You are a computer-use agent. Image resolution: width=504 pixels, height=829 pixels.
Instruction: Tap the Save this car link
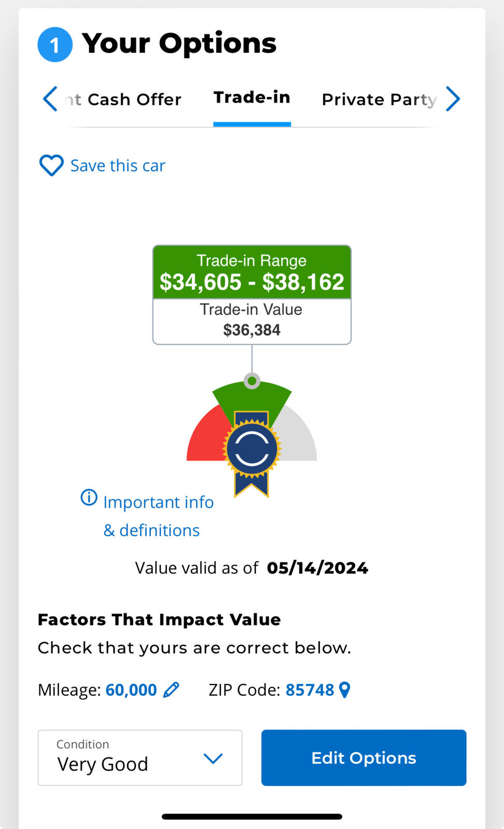tap(118, 165)
